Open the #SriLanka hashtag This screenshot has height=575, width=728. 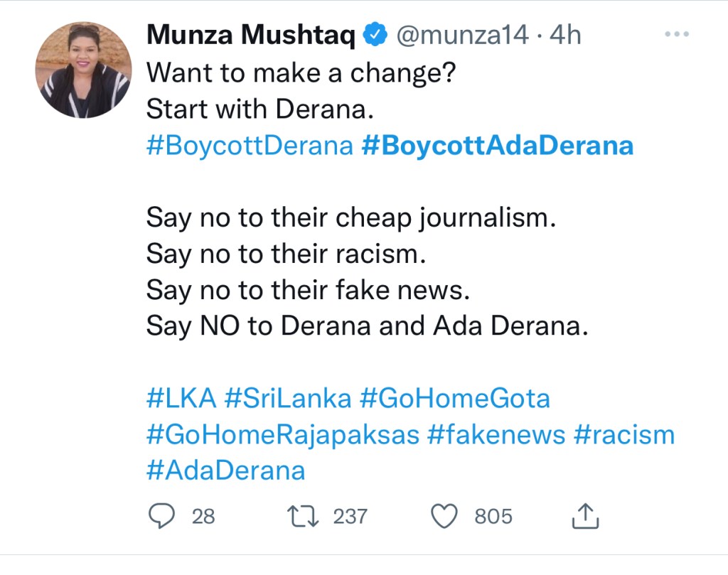click(x=288, y=399)
